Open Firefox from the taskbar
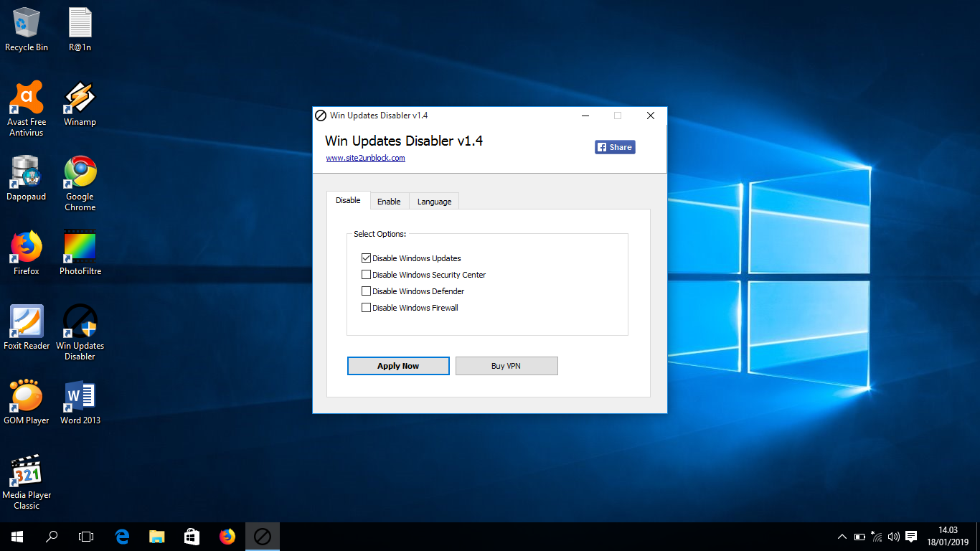 227,536
